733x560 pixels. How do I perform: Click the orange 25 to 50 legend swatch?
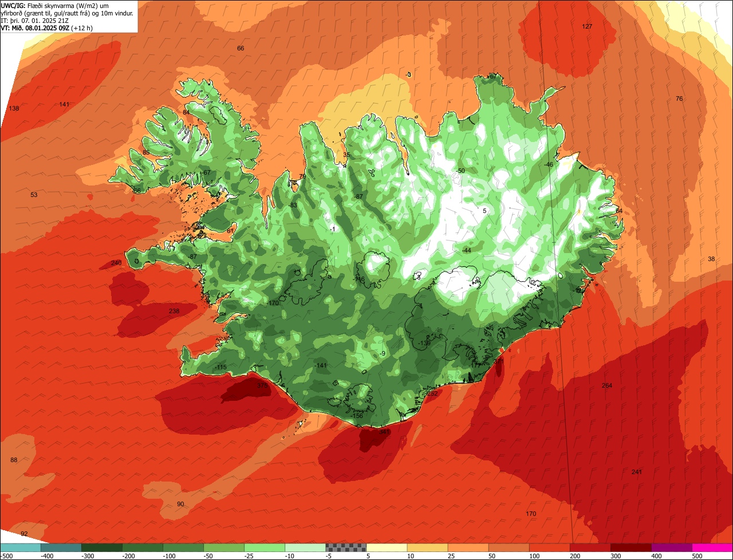468,547
